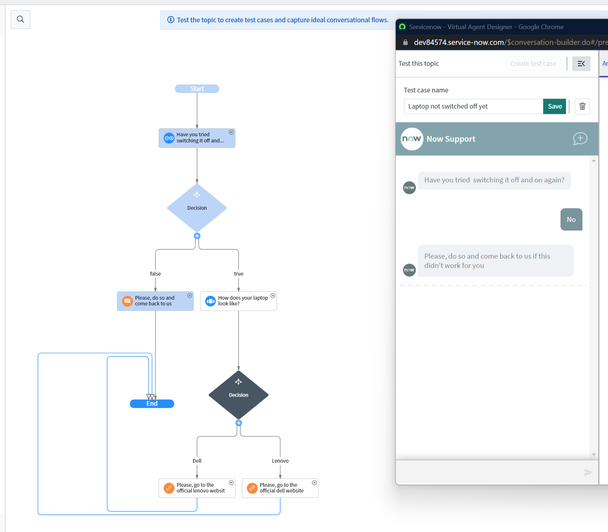Remove the 'official lenovo website' node

click(x=231, y=482)
